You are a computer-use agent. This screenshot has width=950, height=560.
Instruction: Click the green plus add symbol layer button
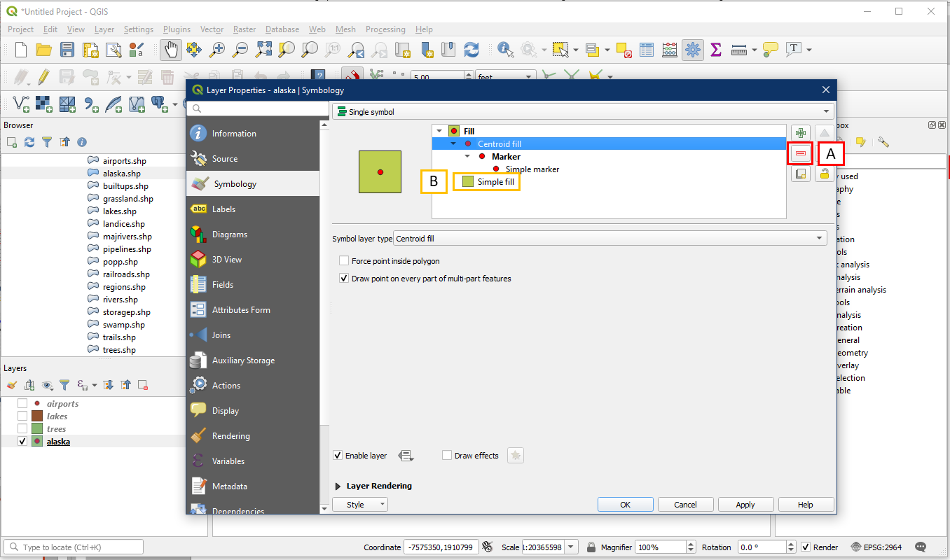[x=801, y=133]
